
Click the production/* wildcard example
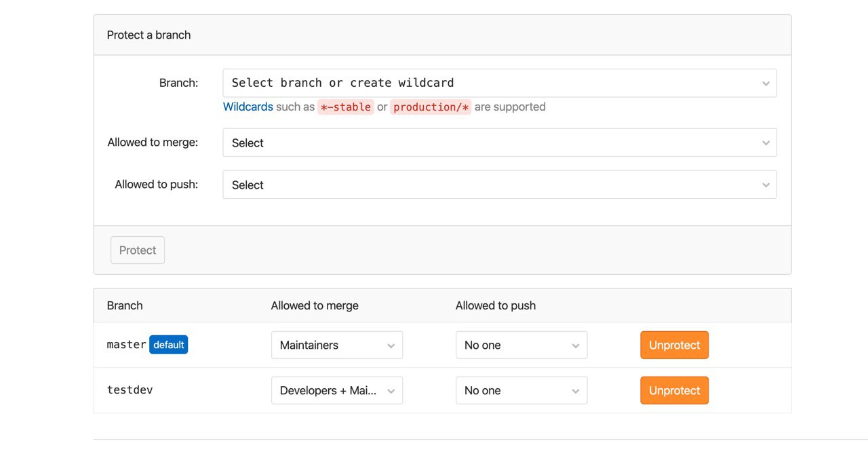pyautogui.click(x=431, y=107)
